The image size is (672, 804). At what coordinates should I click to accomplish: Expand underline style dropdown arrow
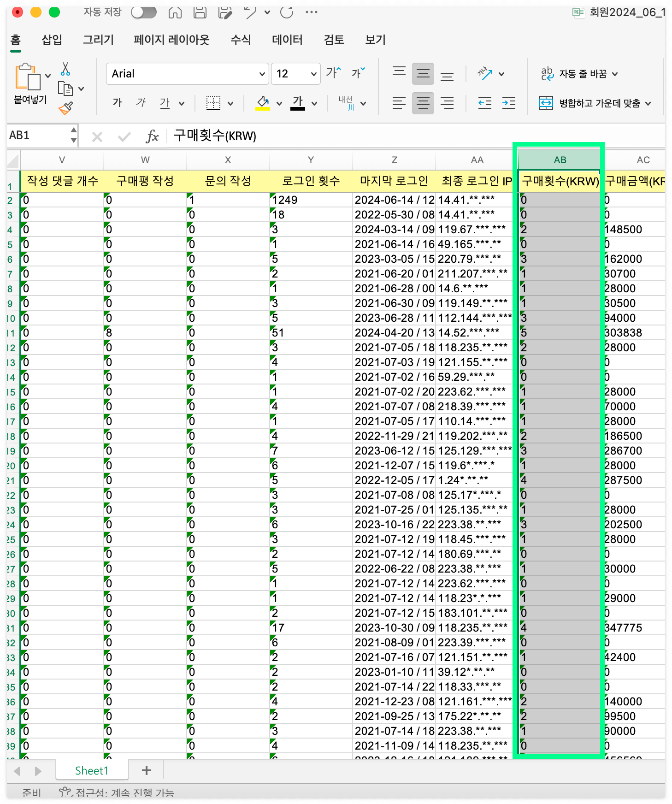(182, 104)
